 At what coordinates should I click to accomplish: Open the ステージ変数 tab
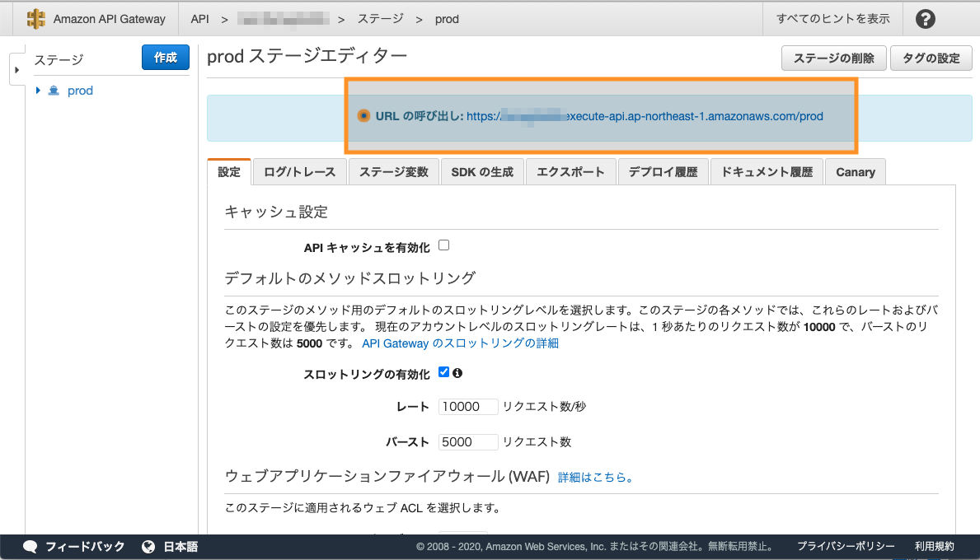[394, 172]
